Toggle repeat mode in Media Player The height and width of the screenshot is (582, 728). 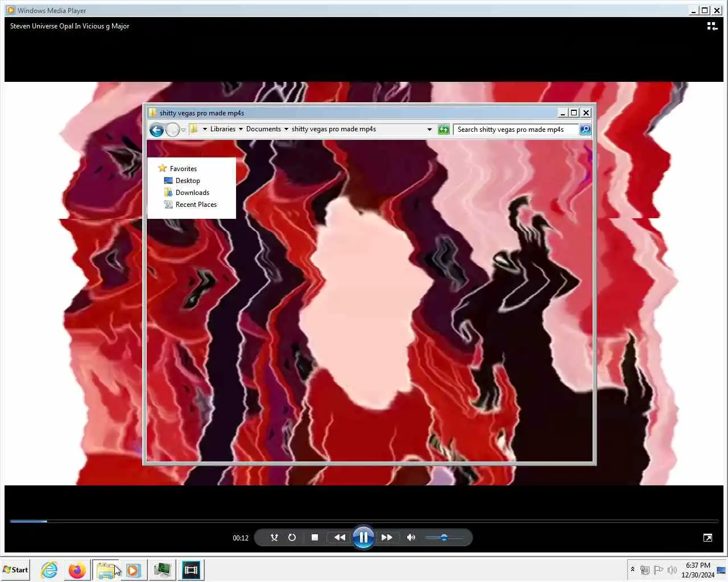[292, 537]
